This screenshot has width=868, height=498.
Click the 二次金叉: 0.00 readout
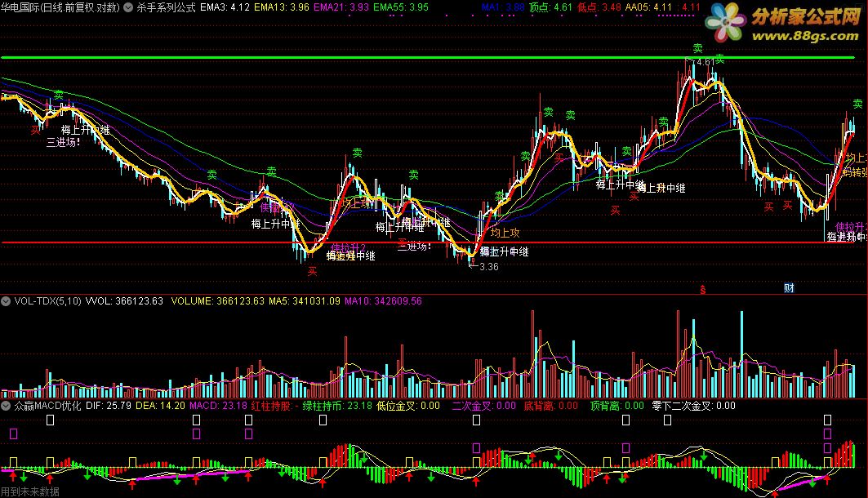tap(484, 406)
